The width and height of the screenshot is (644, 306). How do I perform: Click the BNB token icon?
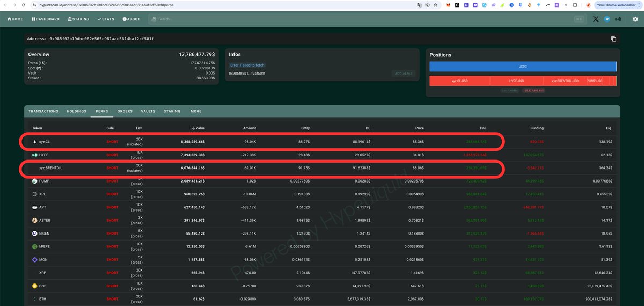pos(35,286)
